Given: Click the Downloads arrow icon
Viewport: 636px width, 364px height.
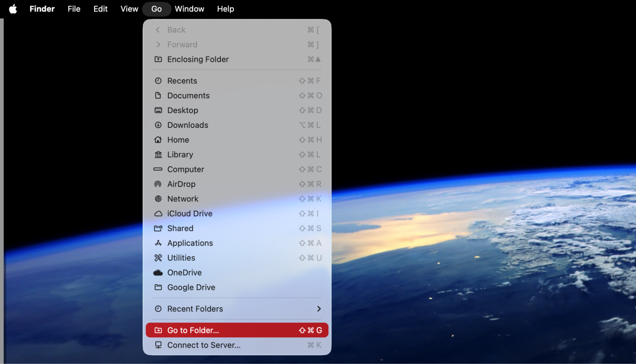Looking at the screenshot, I should coord(158,125).
